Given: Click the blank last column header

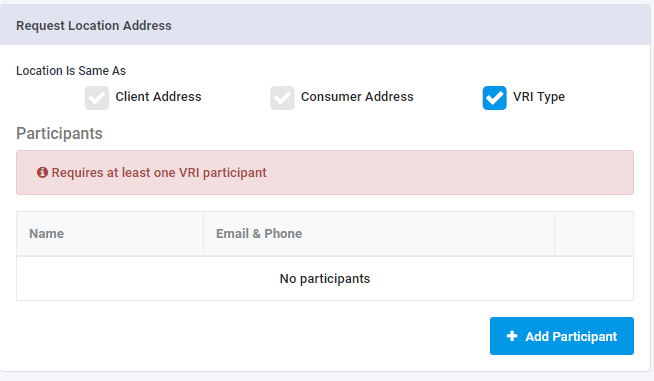Looking at the screenshot, I should coord(594,234).
